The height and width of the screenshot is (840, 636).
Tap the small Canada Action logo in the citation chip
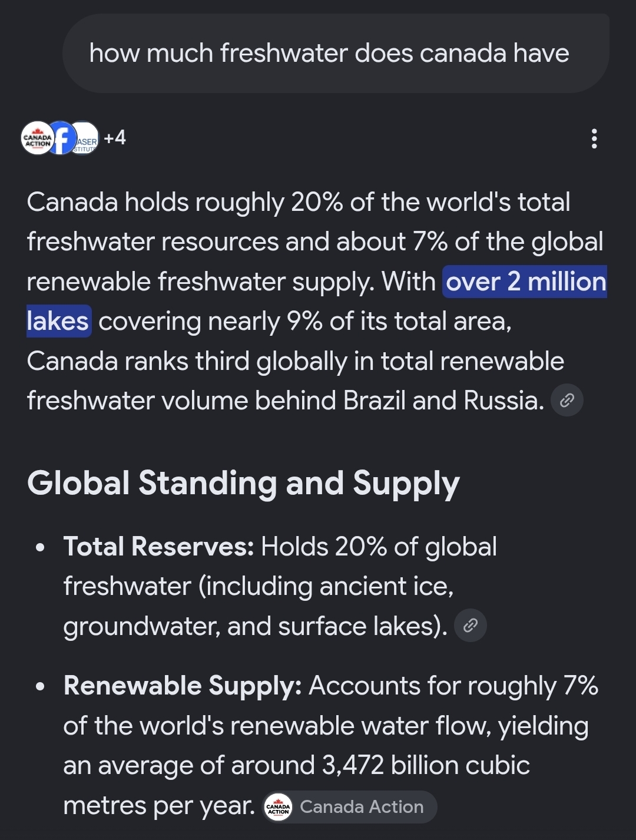click(278, 807)
